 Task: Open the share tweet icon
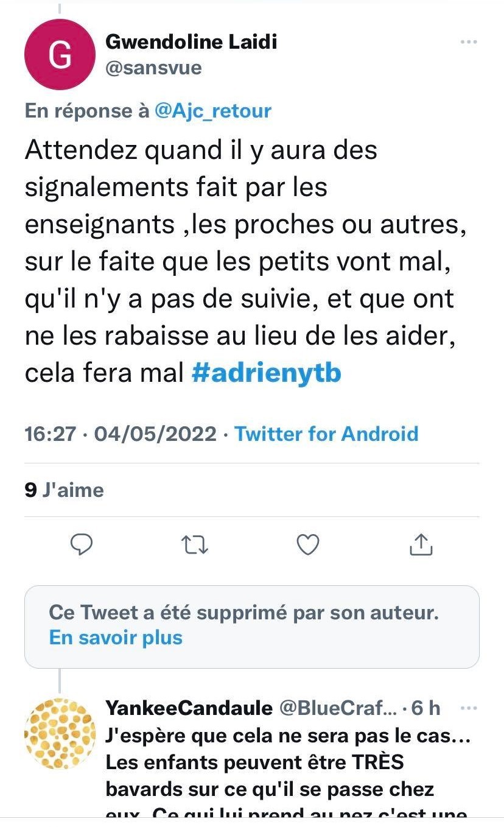(x=421, y=544)
